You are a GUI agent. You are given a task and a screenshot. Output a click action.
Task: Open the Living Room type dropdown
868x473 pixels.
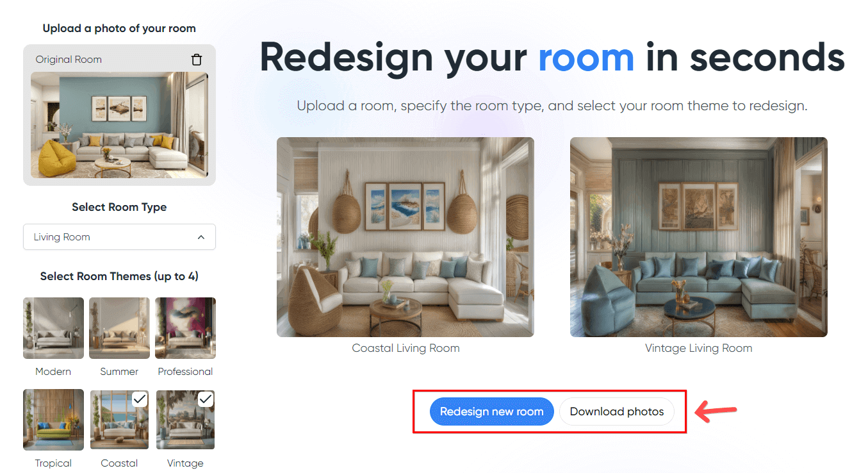pyautogui.click(x=119, y=237)
